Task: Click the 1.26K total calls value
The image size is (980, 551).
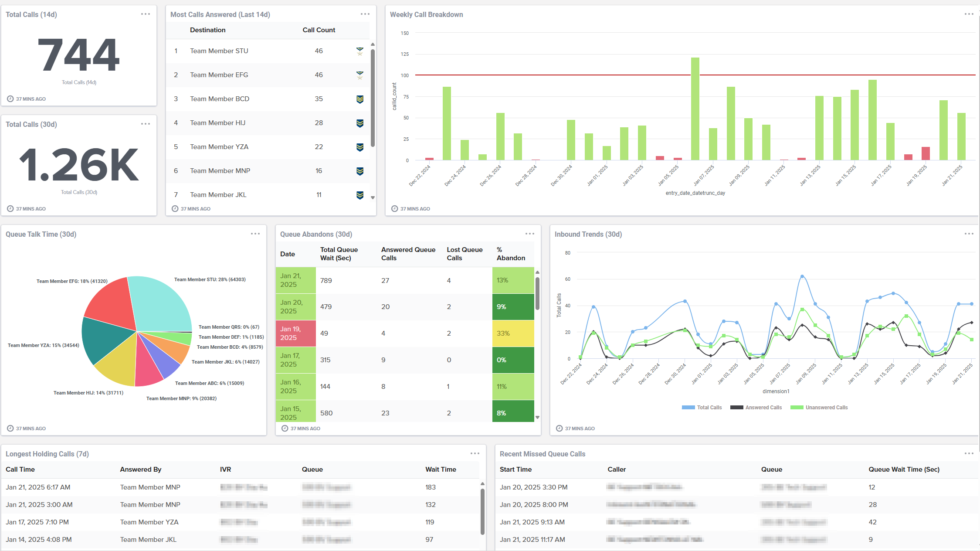Action: click(x=79, y=165)
